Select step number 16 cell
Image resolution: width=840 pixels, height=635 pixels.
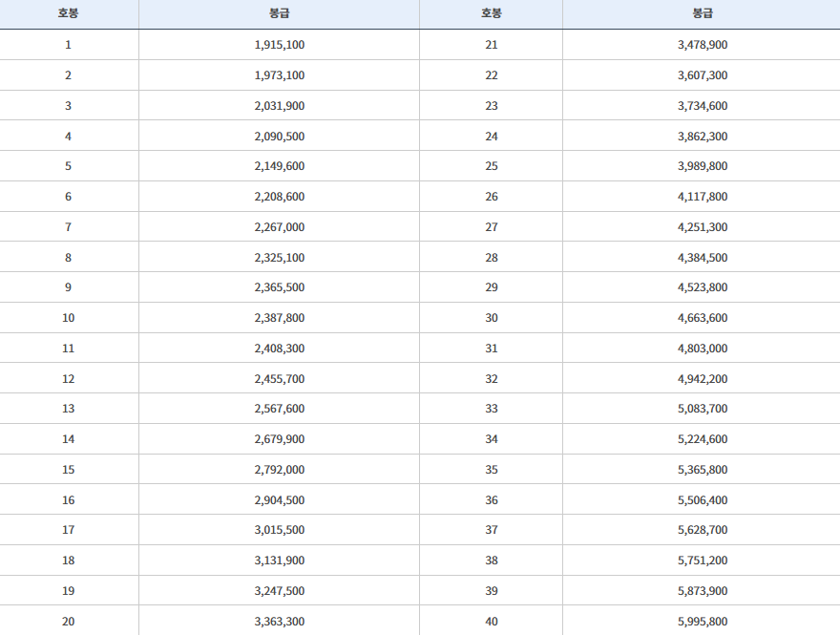pyautogui.click(x=68, y=500)
